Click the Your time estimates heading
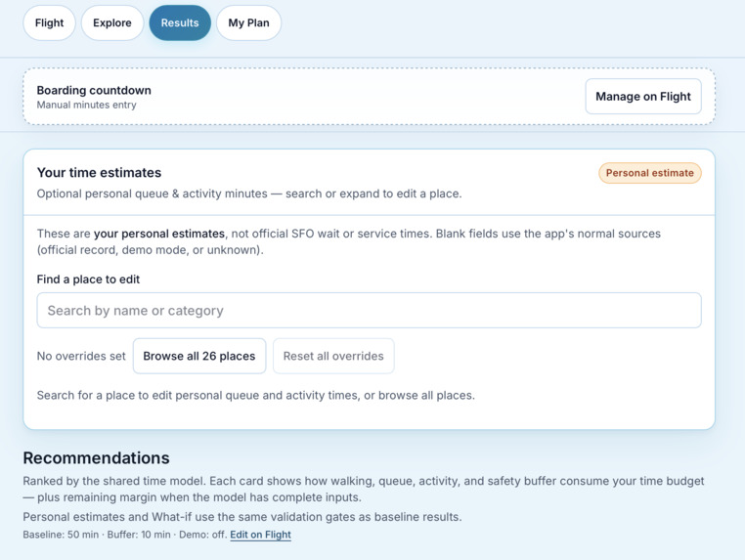The width and height of the screenshot is (745, 560). (100, 172)
